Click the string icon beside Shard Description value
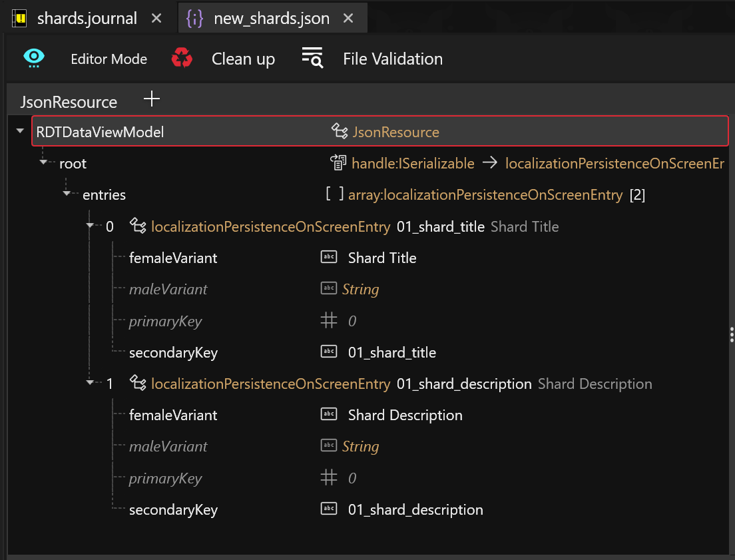The image size is (735, 560). pyautogui.click(x=329, y=415)
